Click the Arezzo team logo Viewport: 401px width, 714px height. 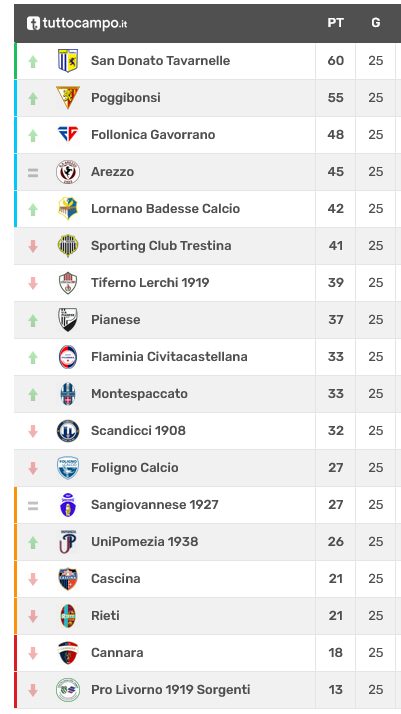click(68, 172)
